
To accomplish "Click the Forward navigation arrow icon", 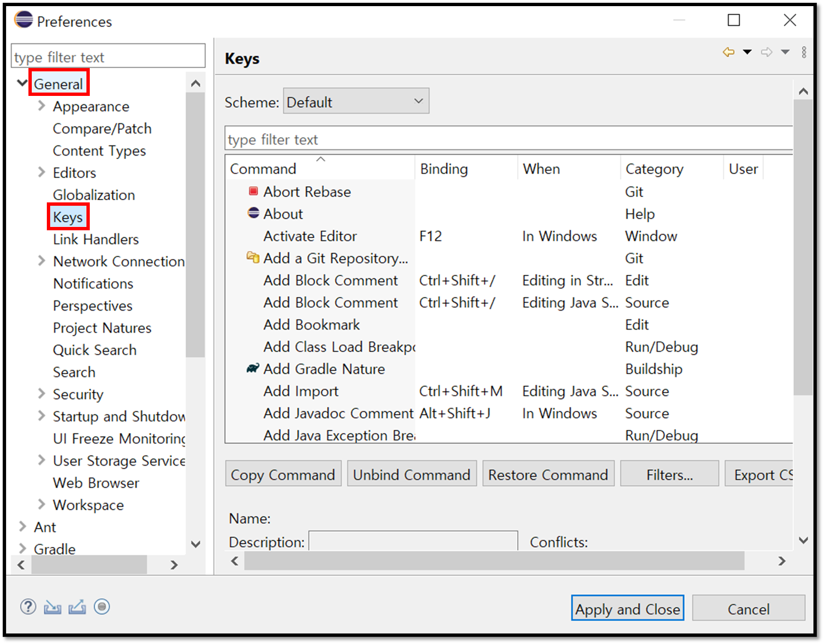I will coord(767,52).
